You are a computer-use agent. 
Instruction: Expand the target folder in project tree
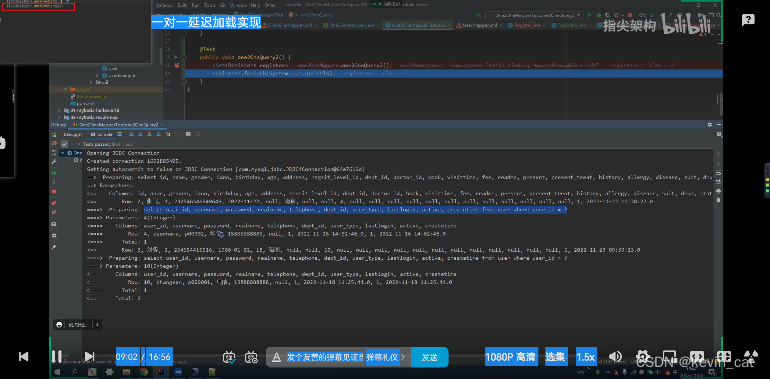[67, 89]
